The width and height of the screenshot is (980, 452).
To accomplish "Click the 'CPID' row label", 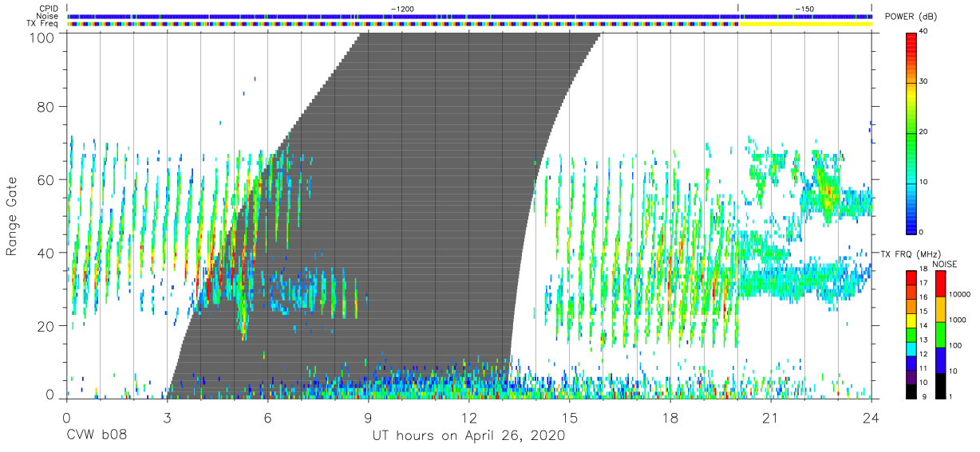I will tap(49, 8).
